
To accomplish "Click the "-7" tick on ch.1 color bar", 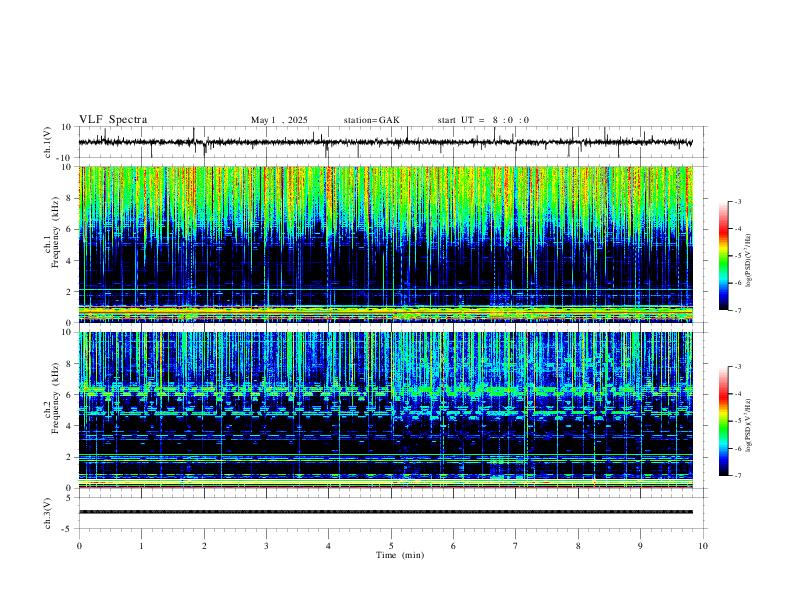I will pyautogui.click(x=737, y=311).
